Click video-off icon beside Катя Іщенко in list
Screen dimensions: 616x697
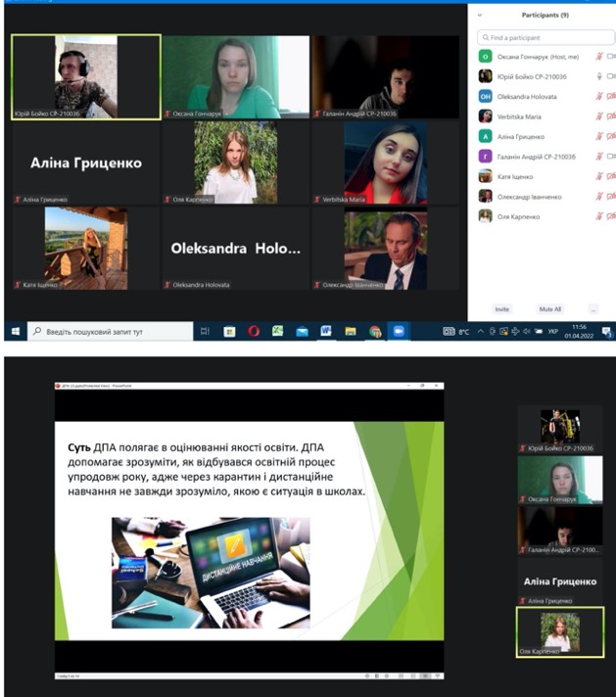pos(611,176)
